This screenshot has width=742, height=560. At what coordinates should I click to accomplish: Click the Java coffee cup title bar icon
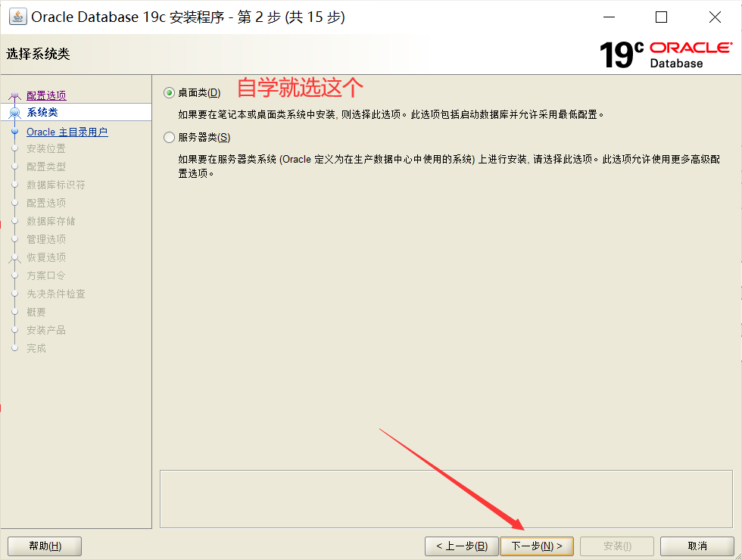point(17,16)
